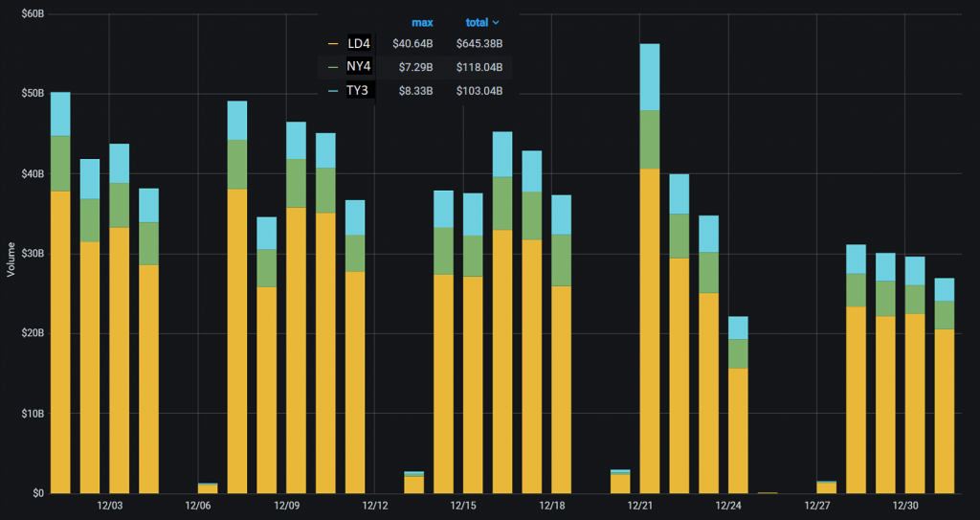Click the tiny bar at 12/06

click(208, 488)
